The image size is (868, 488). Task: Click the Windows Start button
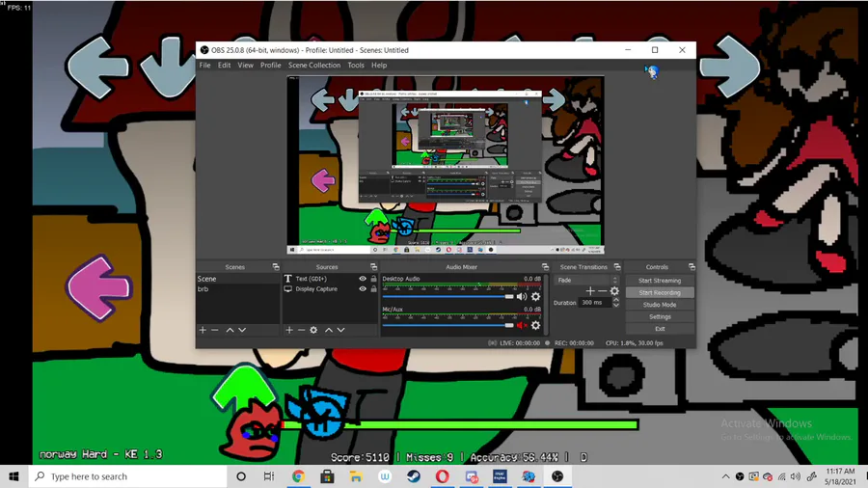(14, 476)
